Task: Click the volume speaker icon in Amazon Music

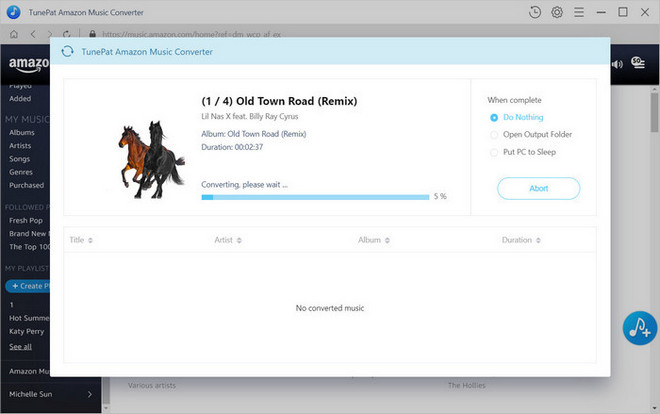Action: point(617,64)
